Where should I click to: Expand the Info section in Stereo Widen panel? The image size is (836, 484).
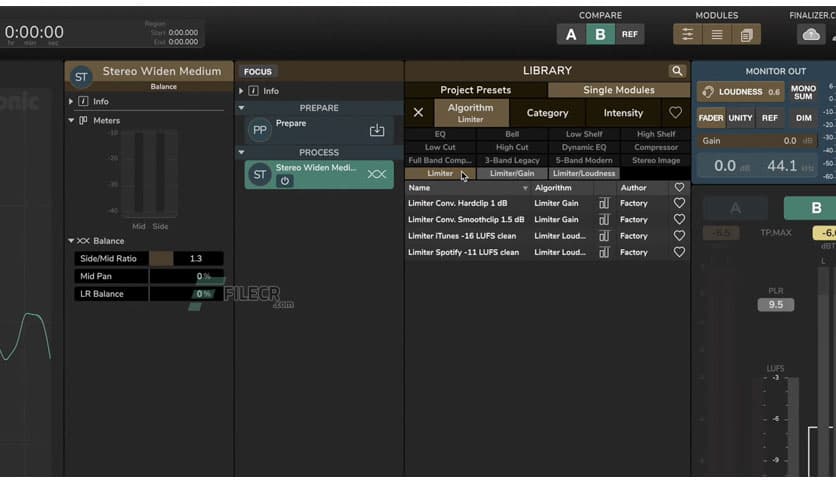[70, 101]
